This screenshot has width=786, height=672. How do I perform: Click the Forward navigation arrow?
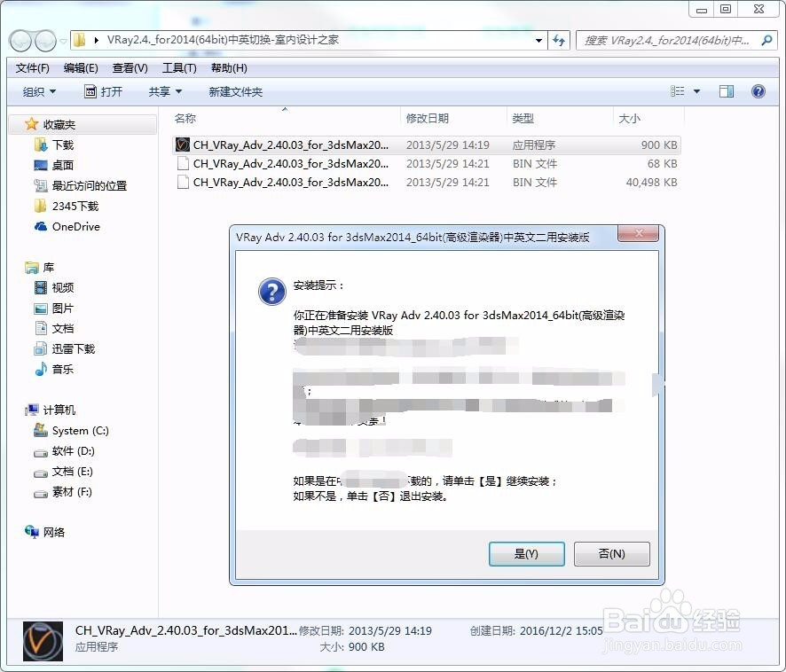(x=45, y=41)
